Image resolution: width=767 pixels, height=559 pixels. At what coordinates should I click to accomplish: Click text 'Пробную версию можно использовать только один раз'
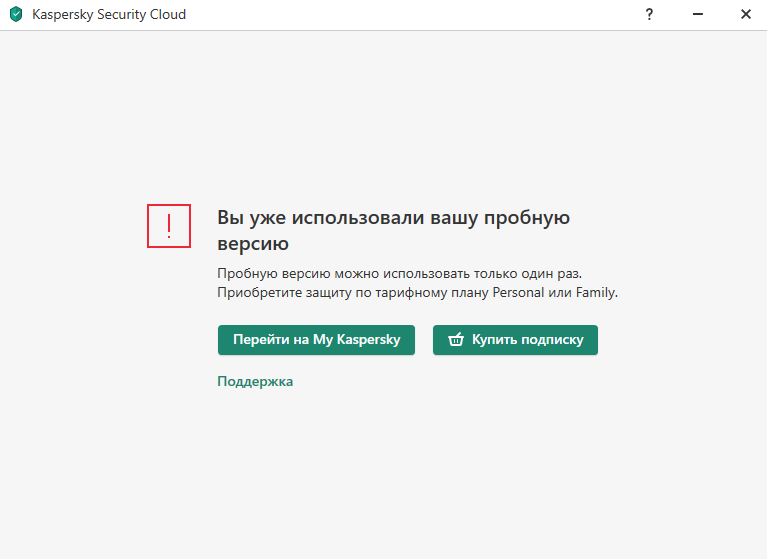click(398, 272)
